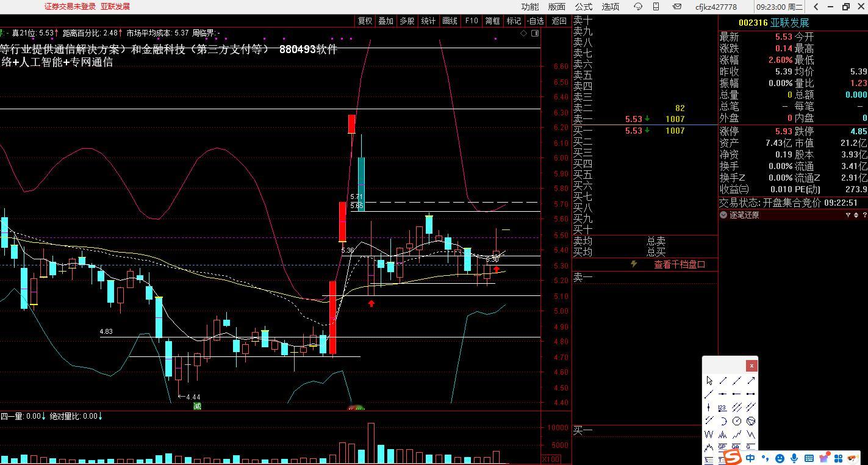Open the 公式 menu

pos(583,7)
